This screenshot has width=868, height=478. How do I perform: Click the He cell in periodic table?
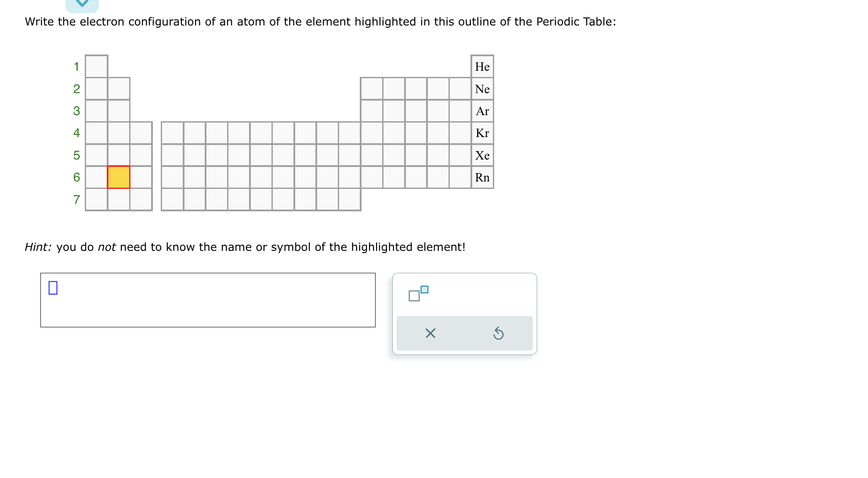coord(482,66)
